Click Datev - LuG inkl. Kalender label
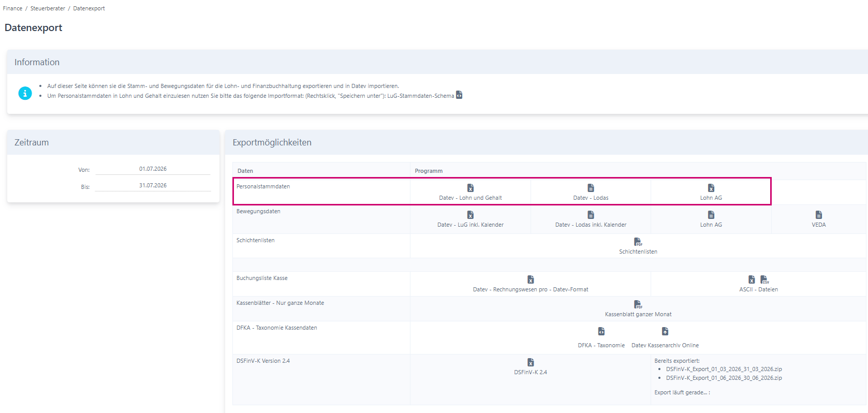Screen dimensions: 868x413 click(x=470, y=225)
